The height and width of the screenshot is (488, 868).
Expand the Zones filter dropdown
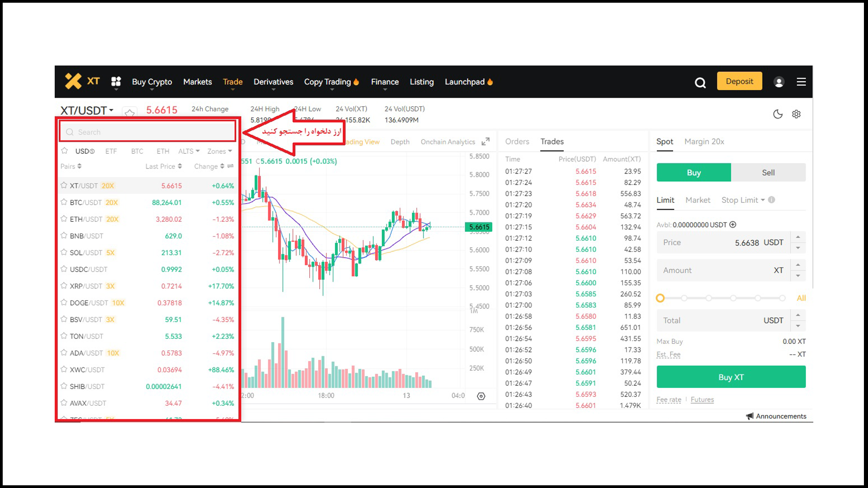coord(221,151)
